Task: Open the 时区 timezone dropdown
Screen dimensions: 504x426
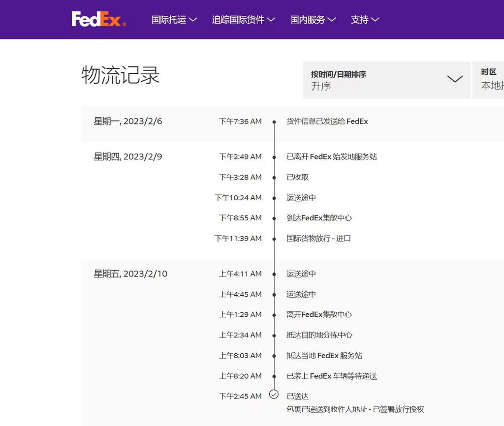Action: [488, 80]
